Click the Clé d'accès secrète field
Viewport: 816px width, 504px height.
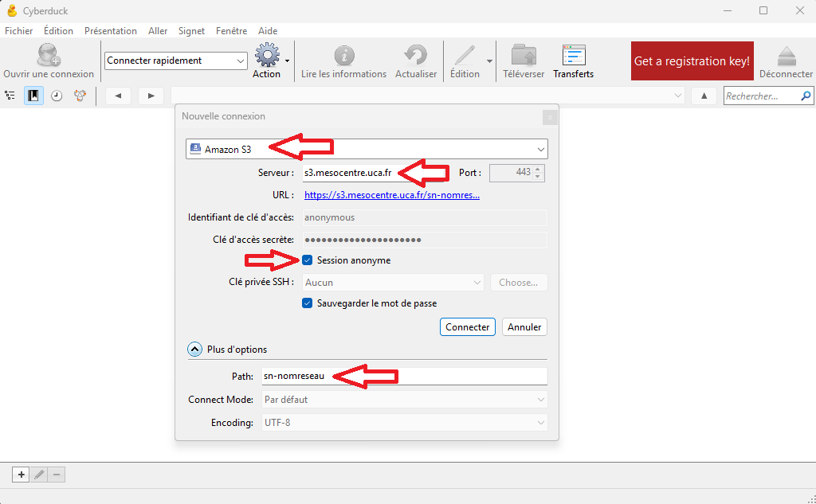[x=425, y=240]
